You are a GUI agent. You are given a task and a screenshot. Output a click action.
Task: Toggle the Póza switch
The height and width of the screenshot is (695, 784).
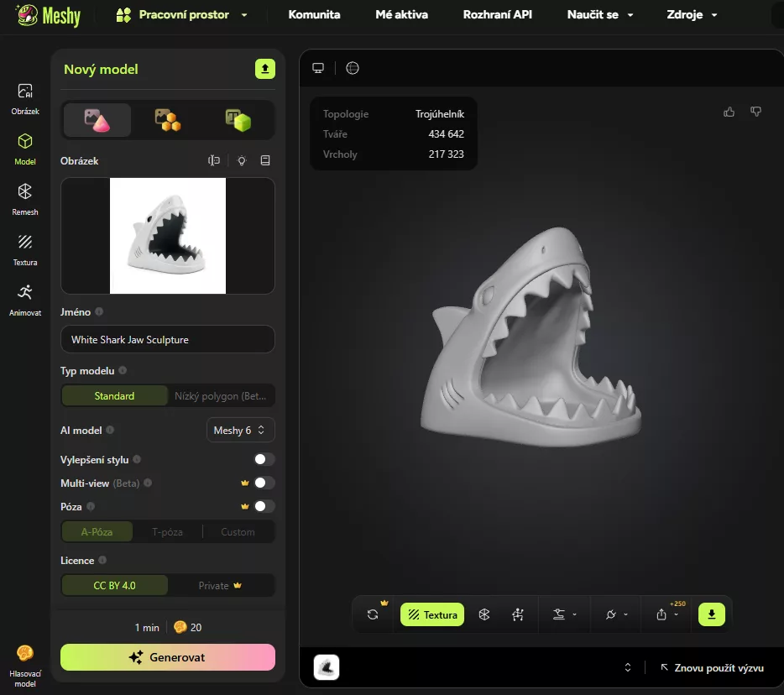[264, 506]
